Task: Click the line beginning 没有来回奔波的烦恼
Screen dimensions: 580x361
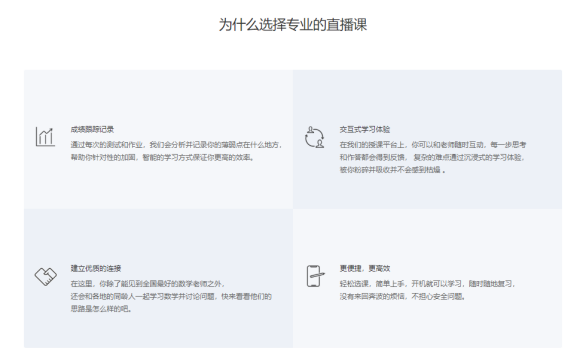Action: point(402,297)
